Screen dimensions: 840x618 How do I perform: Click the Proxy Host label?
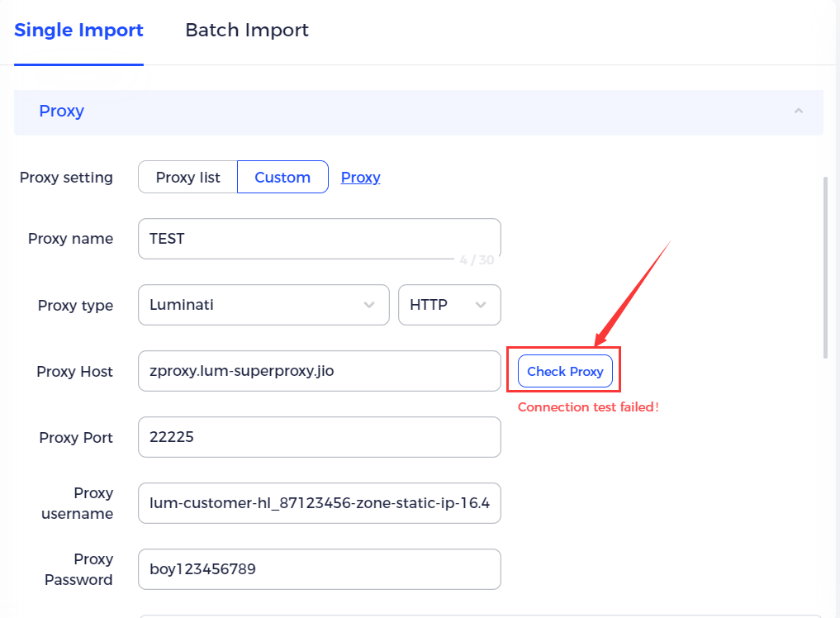click(x=74, y=372)
